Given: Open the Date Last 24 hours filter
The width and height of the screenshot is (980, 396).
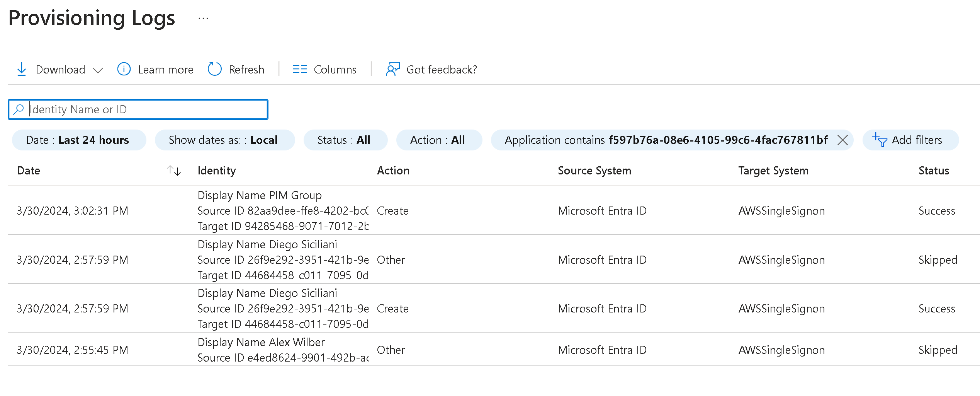Looking at the screenshot, I should [79, 140].
